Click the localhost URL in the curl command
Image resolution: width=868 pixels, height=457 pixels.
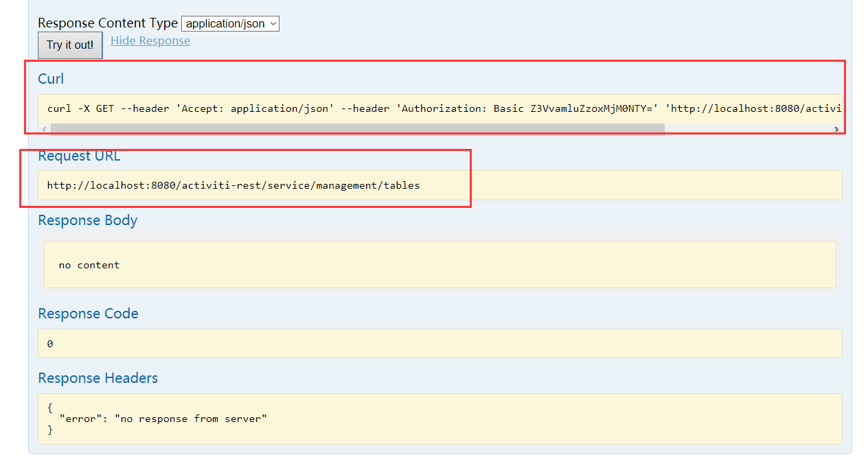click(x=754, y=108)
